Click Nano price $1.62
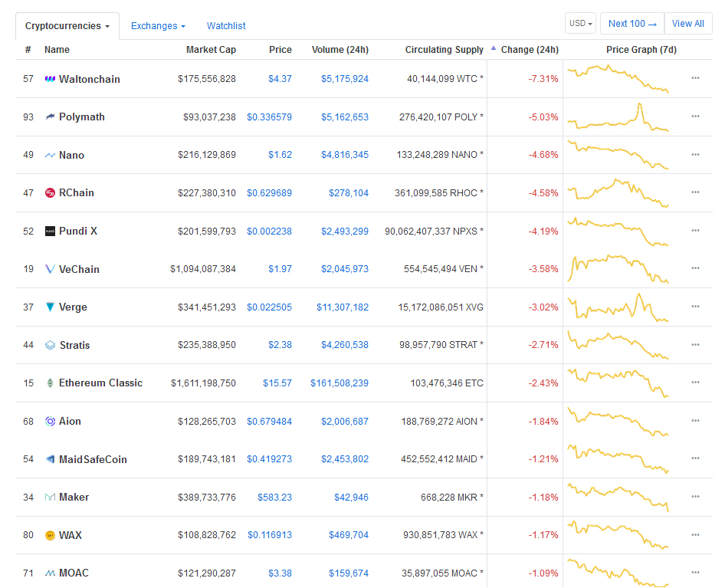The height and width of the screenshot is (588, 725). pos(280,155)
